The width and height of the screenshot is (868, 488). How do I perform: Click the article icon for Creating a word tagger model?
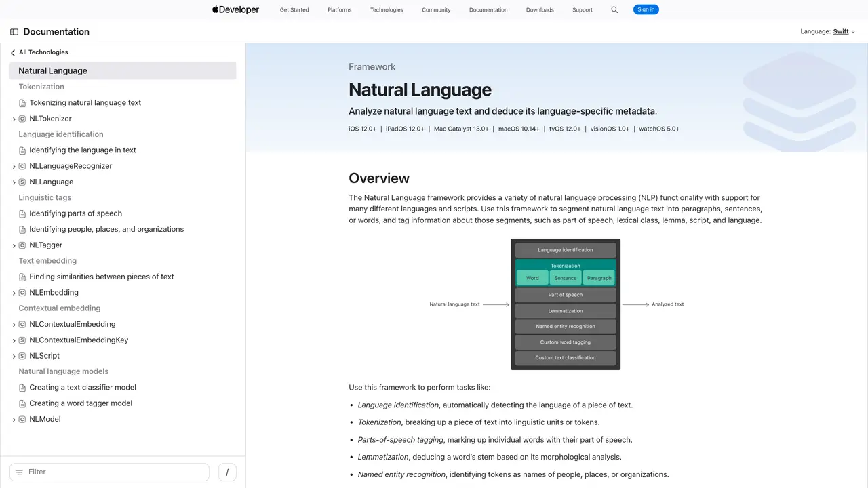[22, 403]
